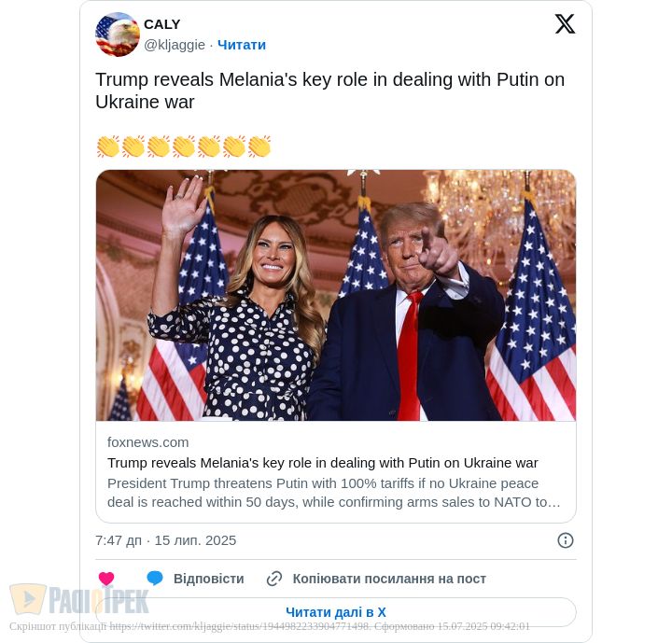The width and height of the screenshot is (672, 643).
Task: Click the first clapping hands emoji
Action: [108, 147]
